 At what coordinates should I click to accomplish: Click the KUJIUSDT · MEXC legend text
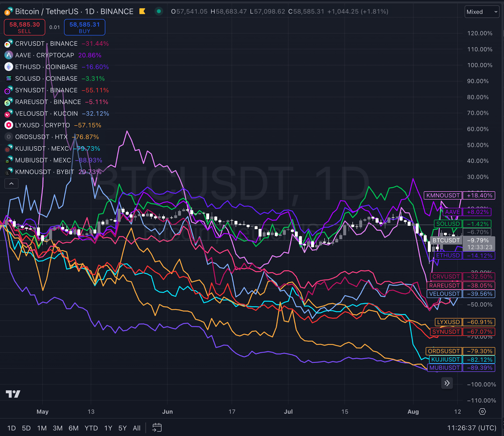tap(42, 149)
